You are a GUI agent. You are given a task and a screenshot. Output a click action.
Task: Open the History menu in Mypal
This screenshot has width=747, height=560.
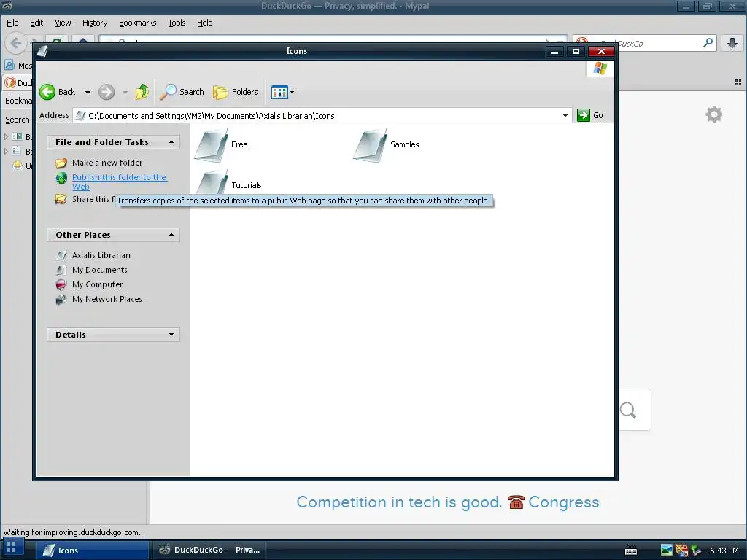coord(95,23)
